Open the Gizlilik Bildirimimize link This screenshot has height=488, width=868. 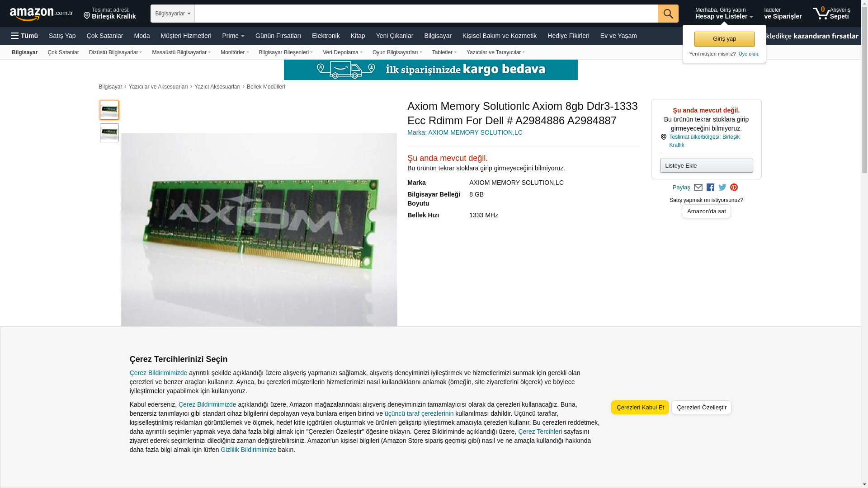tap(248, 450)
